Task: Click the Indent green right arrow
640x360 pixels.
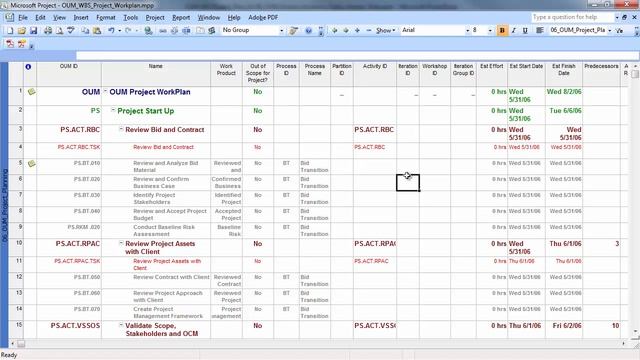Action: tap(346, 31)
